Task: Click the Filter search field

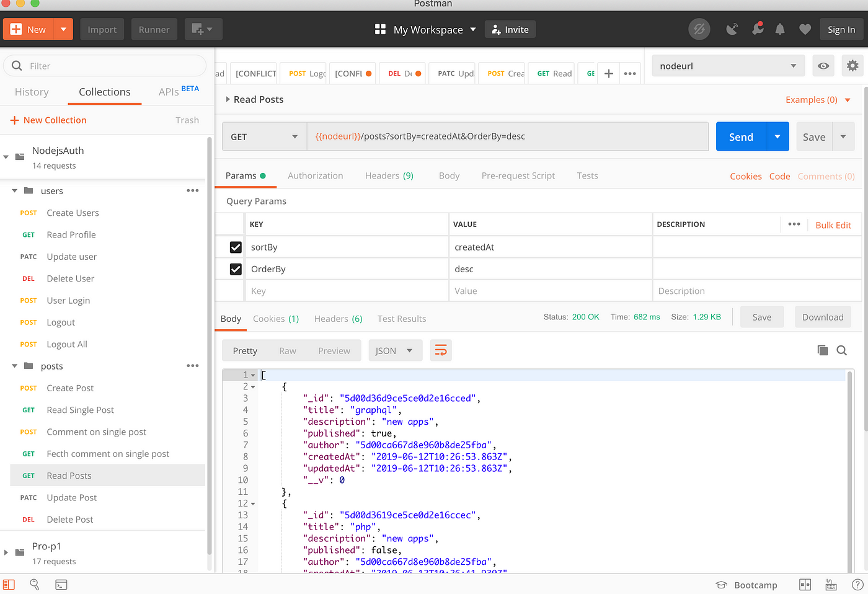Action: click(105, 66)
